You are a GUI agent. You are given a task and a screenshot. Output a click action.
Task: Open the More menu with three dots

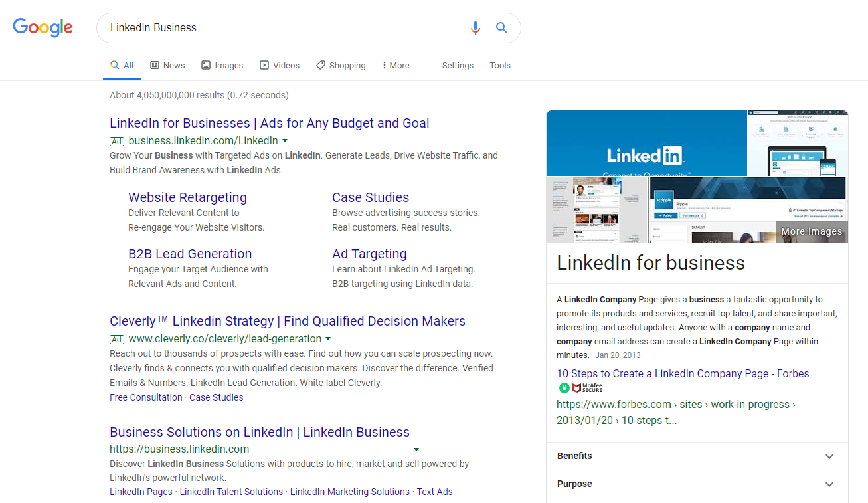[x=396, y=65]
